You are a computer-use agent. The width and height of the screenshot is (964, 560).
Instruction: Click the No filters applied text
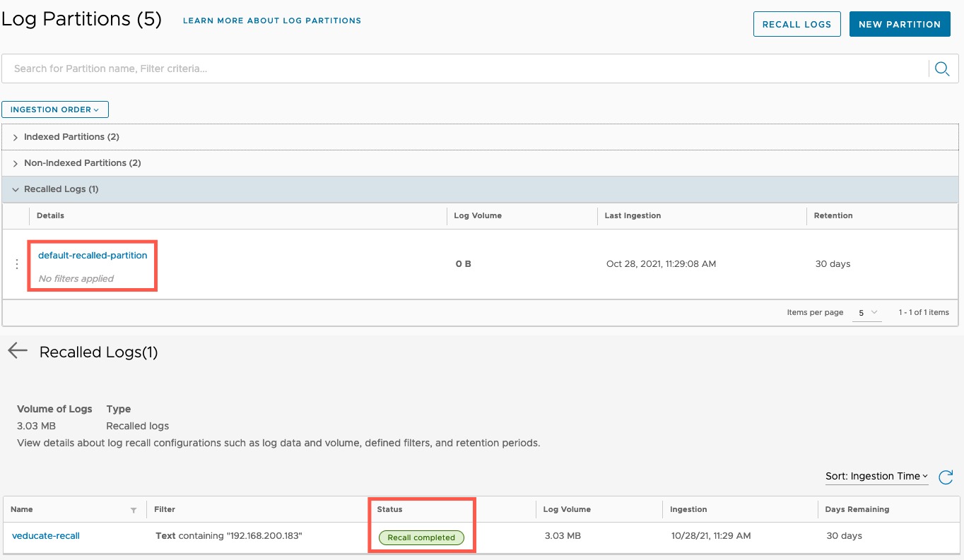coord(76,279)
